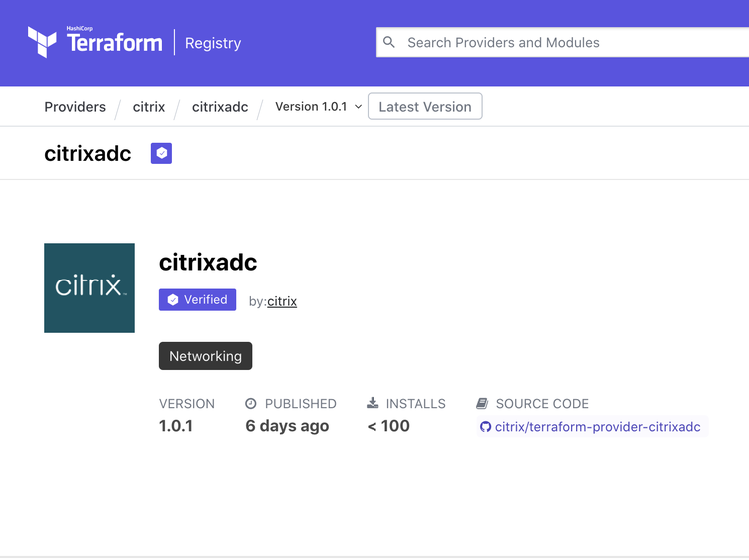Screen dimensions: 749x560
Task: Focus the Search Providers and Modules field
Action: (562, 42)
